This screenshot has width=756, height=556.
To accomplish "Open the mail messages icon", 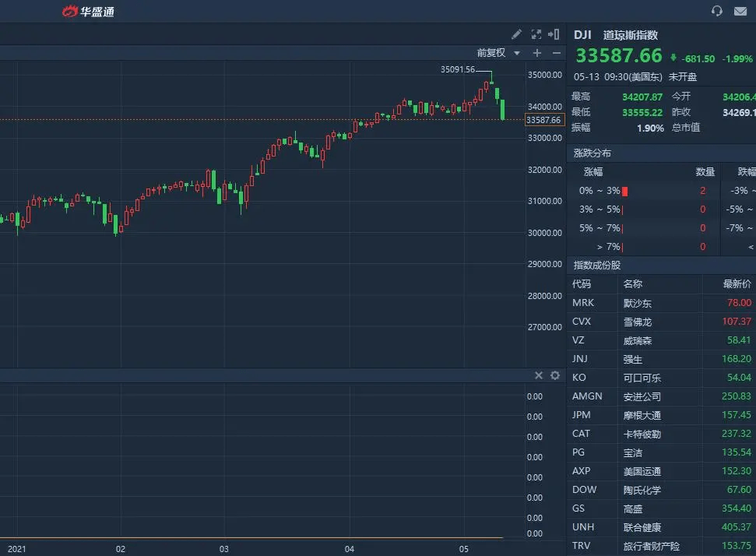I will pos(740,11).
